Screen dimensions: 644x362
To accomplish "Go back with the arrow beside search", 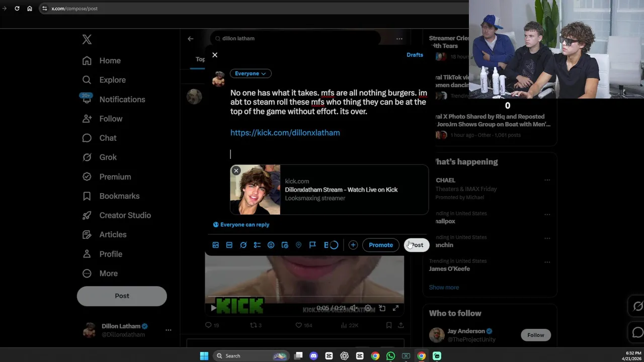I will pyautogui.click(x=191, y=38).
